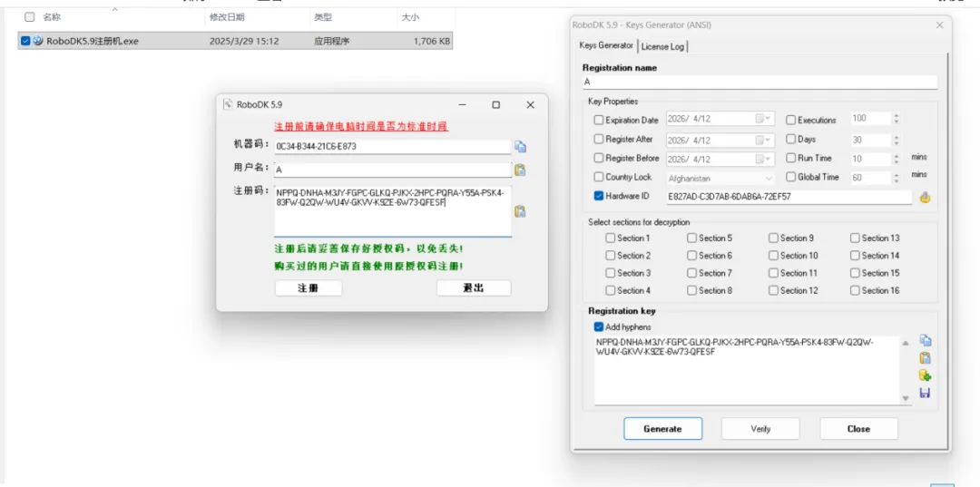Click the RoboDK 5.9 dialog title icon

(x=228, y=105)
